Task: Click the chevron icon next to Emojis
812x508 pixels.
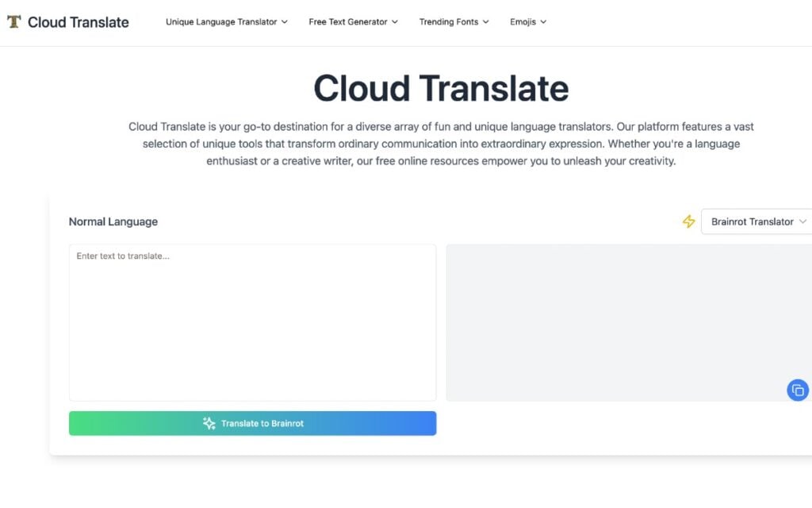Action: click(x=543, y=22)
